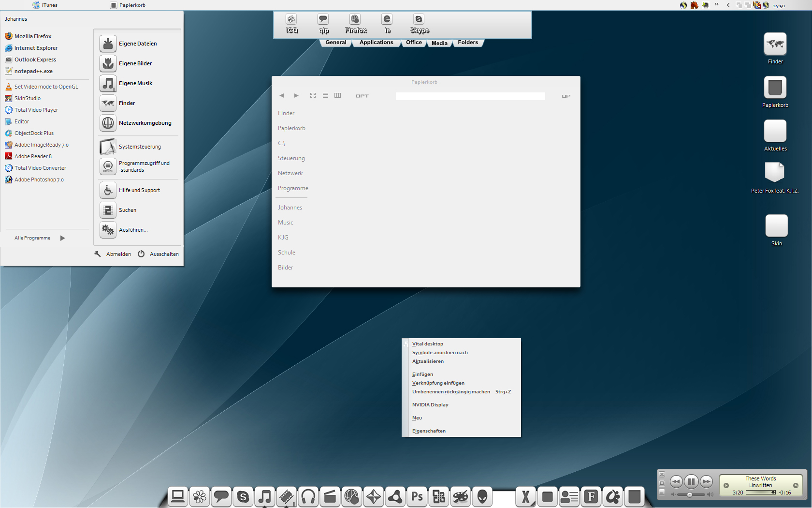Image resolution: width=812 pixels, height=508 pixels.
Task: Open Systemsteuerung from start menu
Action: 140,147
